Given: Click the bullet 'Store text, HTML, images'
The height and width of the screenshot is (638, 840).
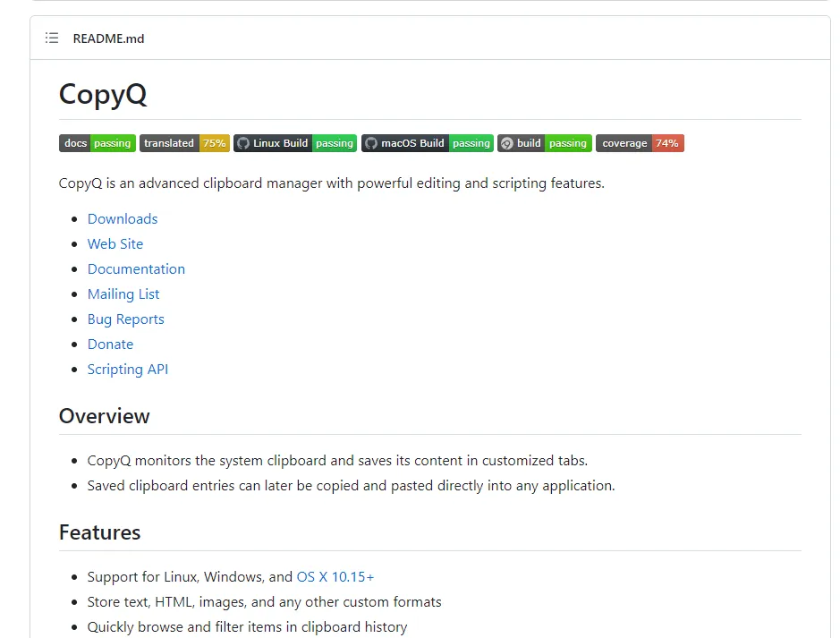Looking at the screenshot, I should 264,602.
